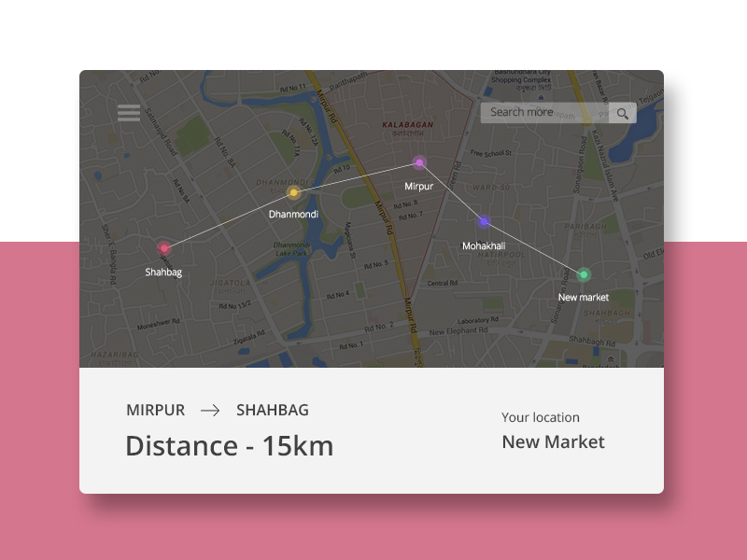Click the red KALABAGAN area label
Screen dimensions: 747x560
(x=407, y=124)
